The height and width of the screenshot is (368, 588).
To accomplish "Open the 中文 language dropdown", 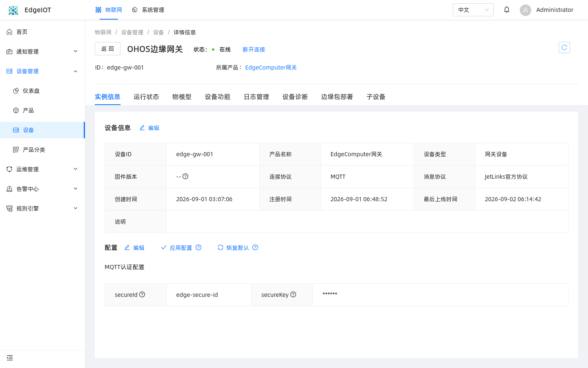I will [473, 10].
